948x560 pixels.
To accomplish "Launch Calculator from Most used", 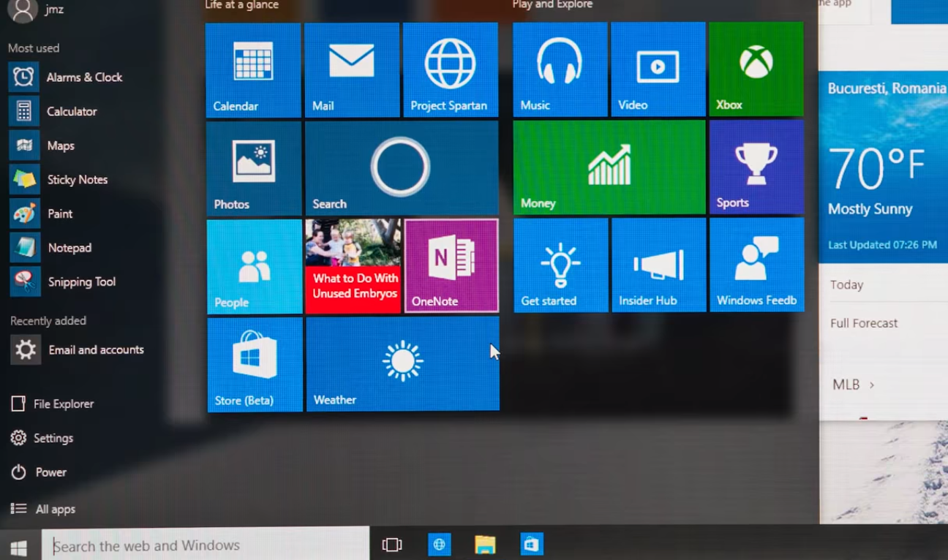I will (53, 111).
